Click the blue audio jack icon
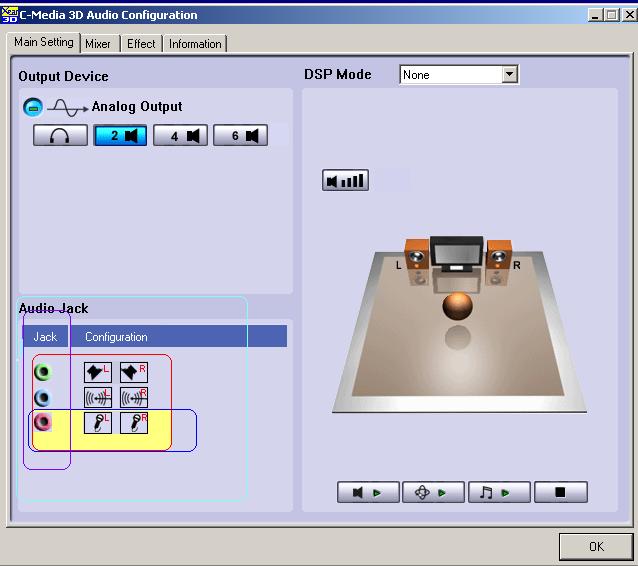 [43, 398]
